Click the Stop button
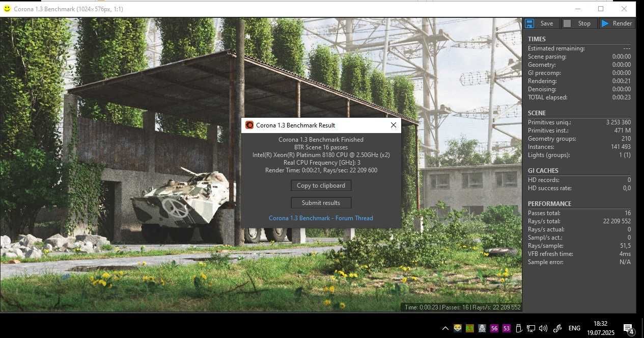 click(x=579, y=23)
